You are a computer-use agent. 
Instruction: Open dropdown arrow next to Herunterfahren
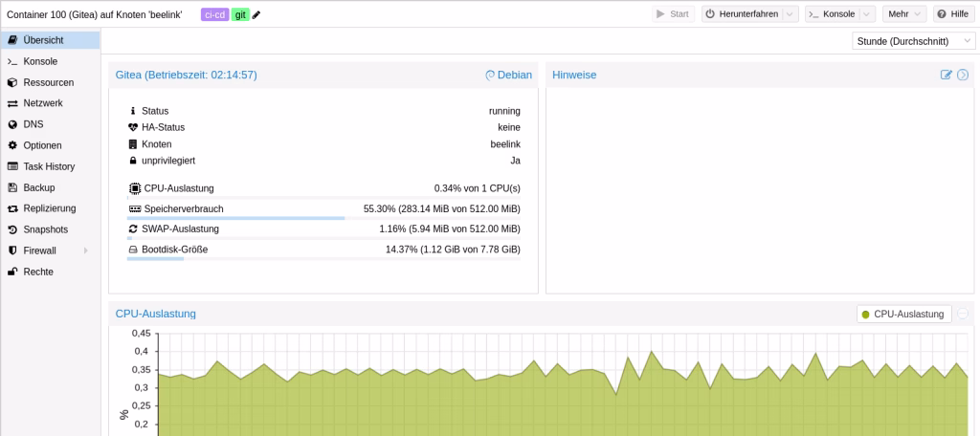(x=790, y=14)
